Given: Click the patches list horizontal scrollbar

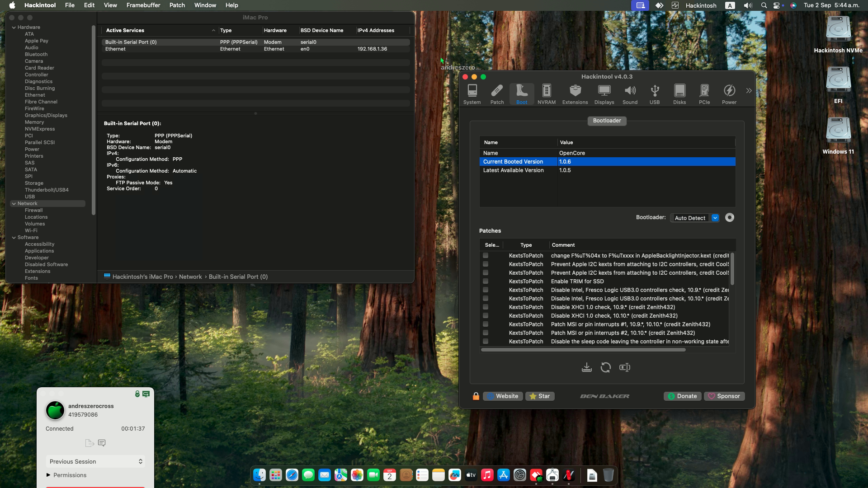Looking at the screenshot, I should point(583,350).
